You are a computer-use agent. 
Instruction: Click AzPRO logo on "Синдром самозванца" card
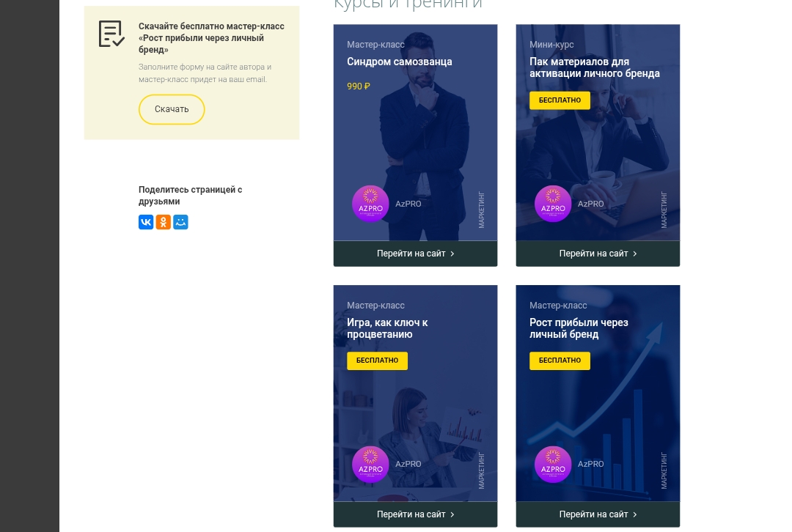coord(370,204)
